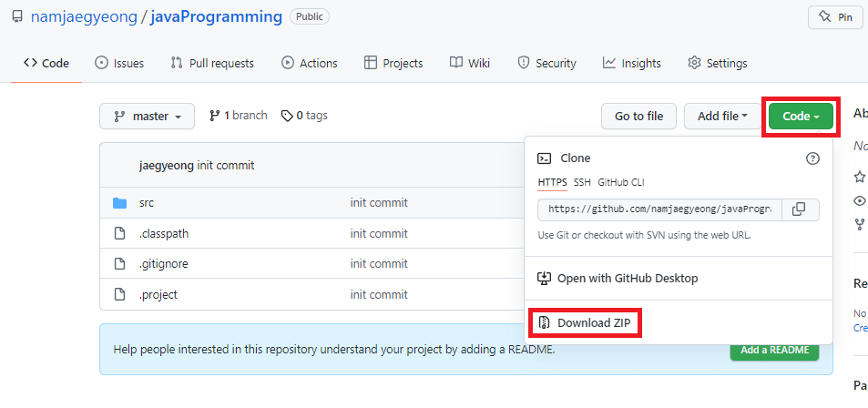This screenshot has height=408, width=868.
Task: Open the Wiki tab
Action: 469,63
